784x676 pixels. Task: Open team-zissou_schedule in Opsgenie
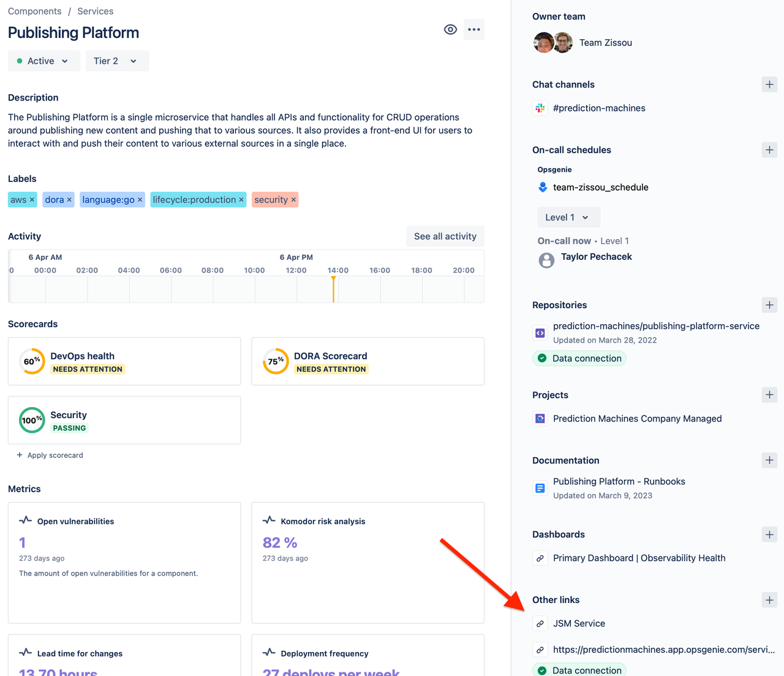[600, 188]
